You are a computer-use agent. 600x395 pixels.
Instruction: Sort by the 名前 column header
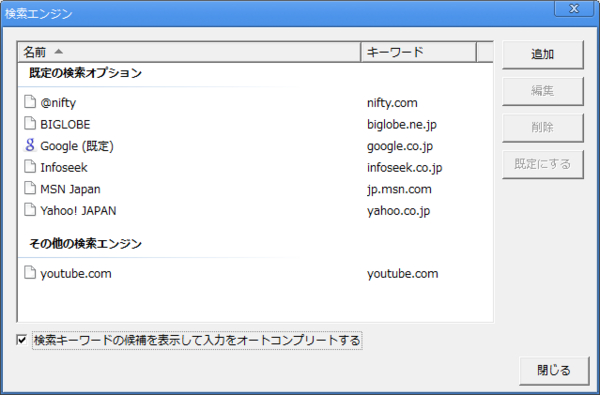(x=189, y=52)
